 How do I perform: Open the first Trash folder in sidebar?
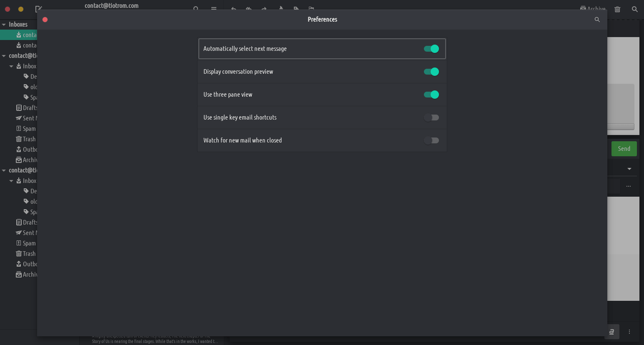coord(26,139)
